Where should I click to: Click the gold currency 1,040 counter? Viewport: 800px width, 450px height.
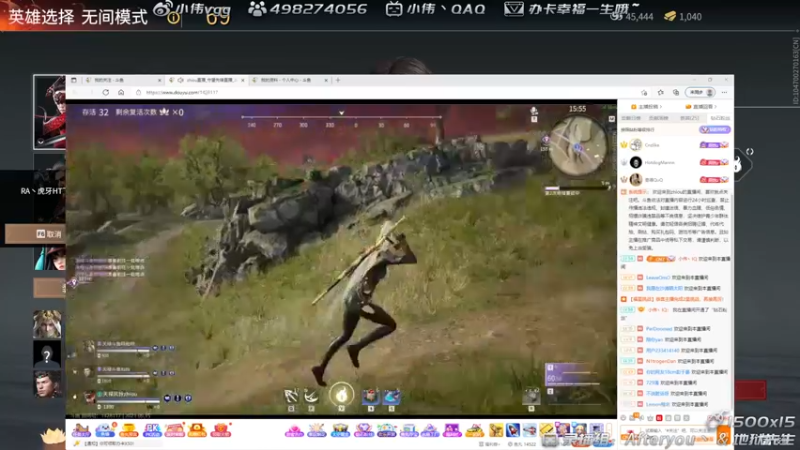click(683, 17)
